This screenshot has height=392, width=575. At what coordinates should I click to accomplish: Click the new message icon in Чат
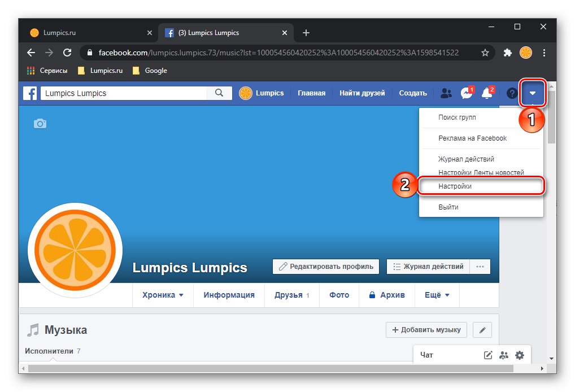coord(487,355)
